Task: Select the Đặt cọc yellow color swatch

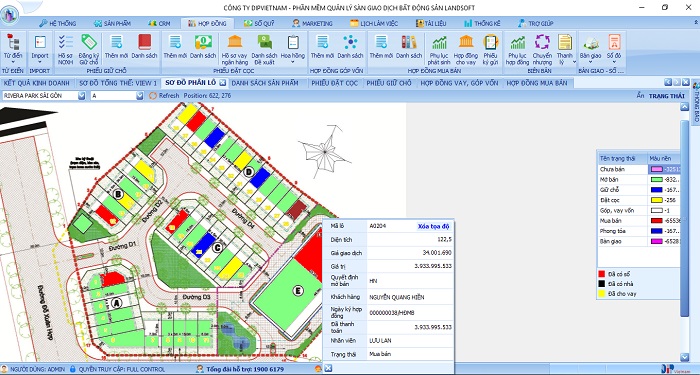Action: click(656, 200)
